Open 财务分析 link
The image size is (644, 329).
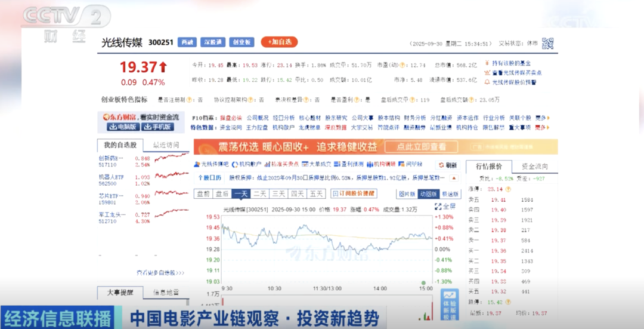pos(414,118)
